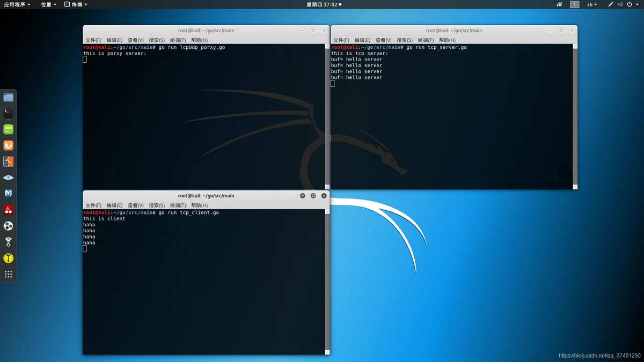Open the eye-shaped icon in the dock
This screenshot has width=644, height=362.
pyautogui.click(x=8, y=178)
